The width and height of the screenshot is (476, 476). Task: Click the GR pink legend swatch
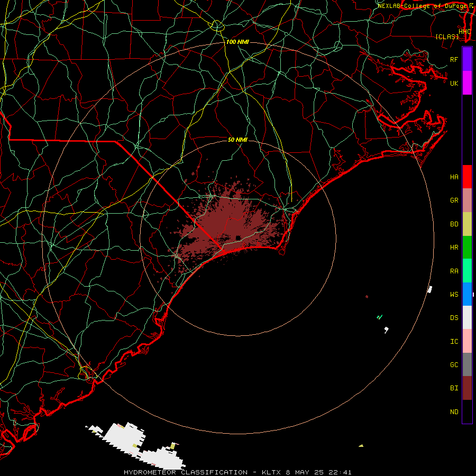(x=467, y=200)
